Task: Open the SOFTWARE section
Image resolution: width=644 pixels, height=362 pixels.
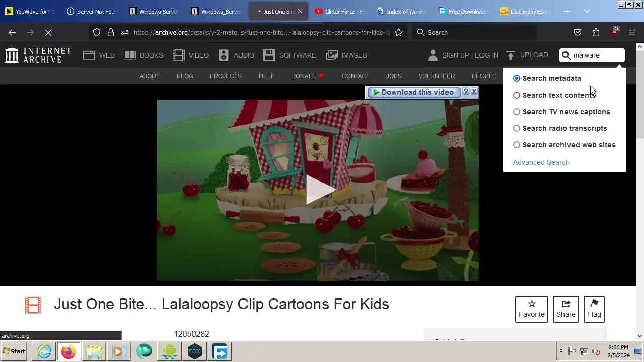Action: [289, 55]
